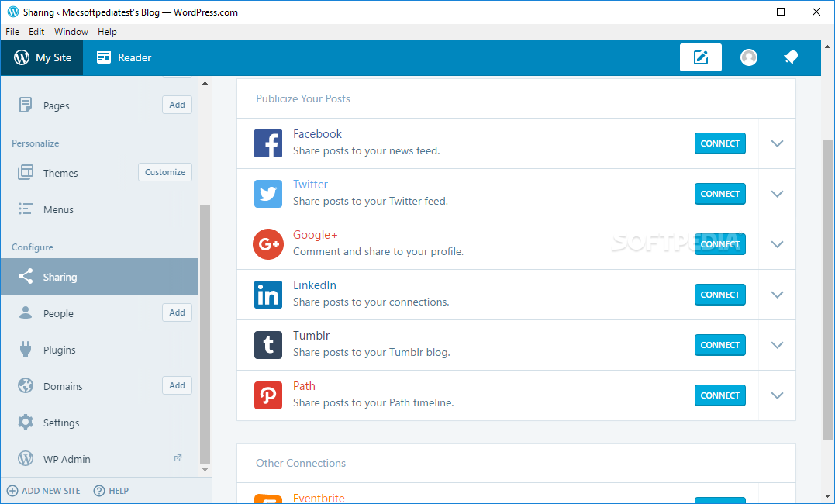The height and width of the screenshot is (504, 835).
Task: Click the Tumblr logo icon
Action: point(267,345)
